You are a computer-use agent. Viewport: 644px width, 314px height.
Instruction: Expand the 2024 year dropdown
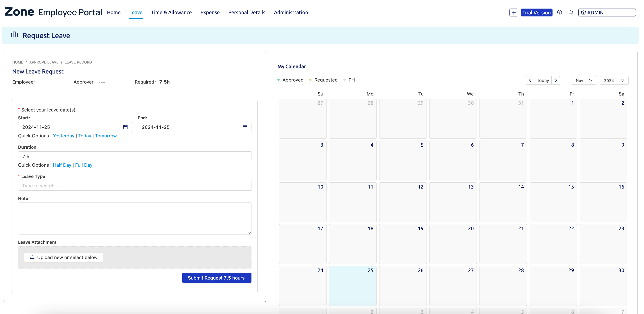pos(614,80)
